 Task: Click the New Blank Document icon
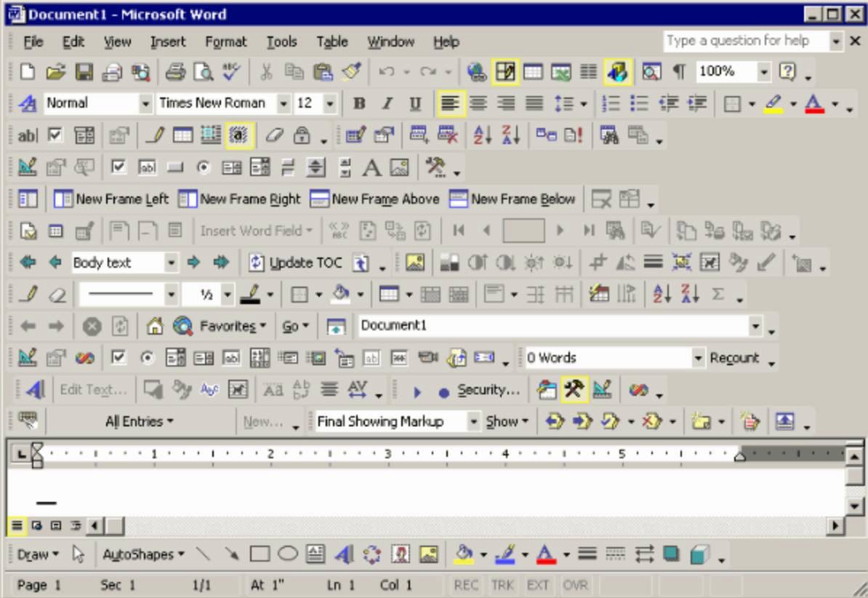tap(27, 71)
